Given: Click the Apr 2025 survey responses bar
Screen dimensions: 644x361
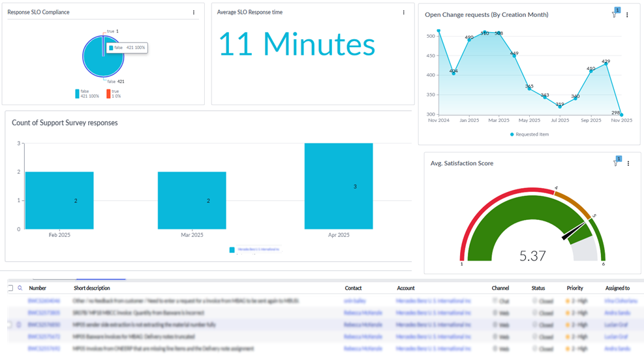Looking at the screenshot, I should pyautogui.click(x=339, y=186).
